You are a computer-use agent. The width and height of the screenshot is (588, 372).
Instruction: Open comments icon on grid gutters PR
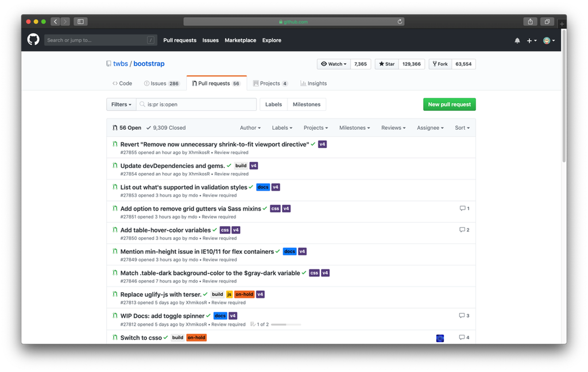click(465, 208)
